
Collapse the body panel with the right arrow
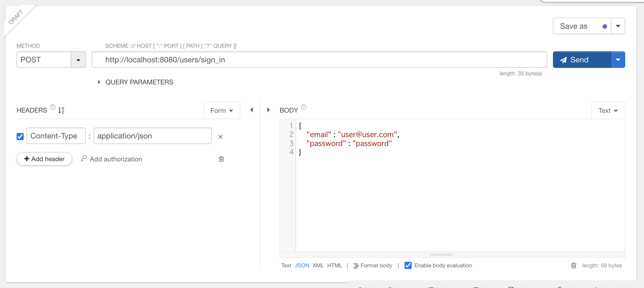point(268,110)
